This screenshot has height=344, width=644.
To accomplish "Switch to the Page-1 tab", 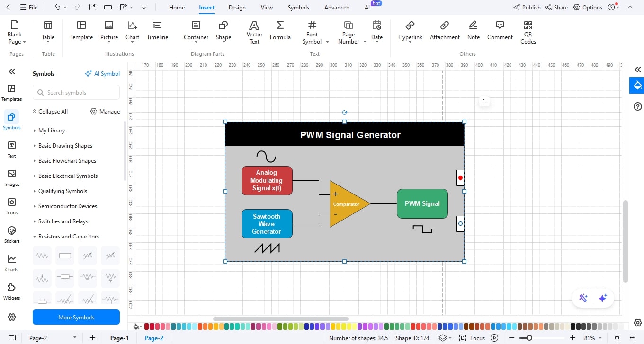I will tap(119, 338).
